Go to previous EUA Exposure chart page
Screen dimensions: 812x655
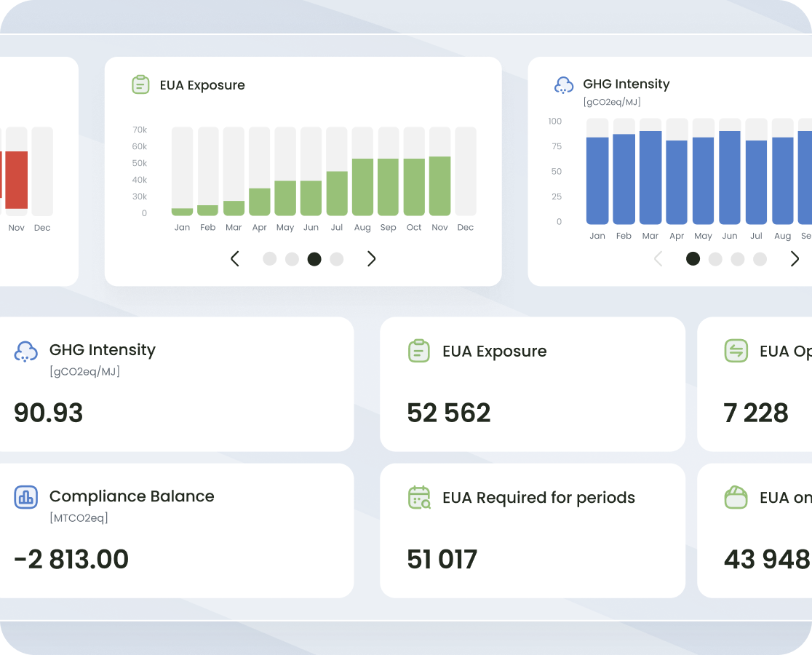point(235,258)
